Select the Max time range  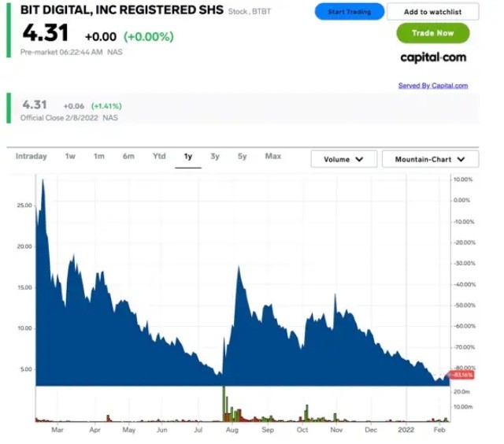pyautogui.click(x=273, y=157)
